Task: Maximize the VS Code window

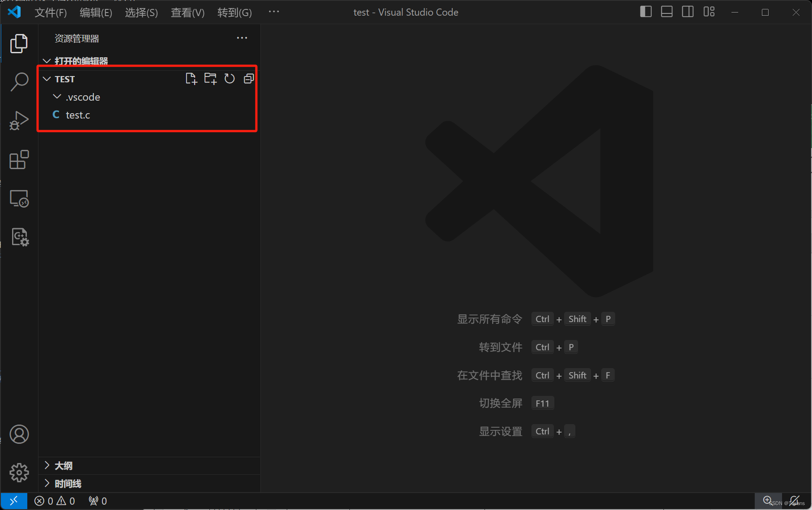Action: (765, 12)
